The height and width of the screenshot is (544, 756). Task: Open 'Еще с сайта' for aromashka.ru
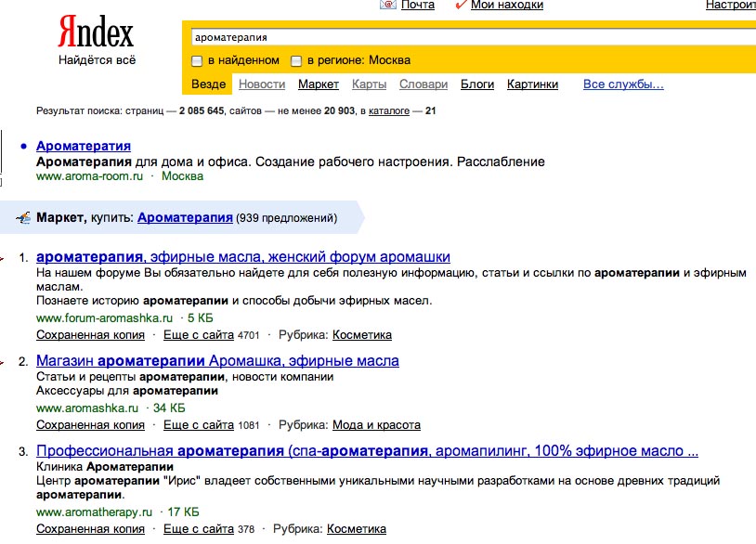point(199,425)
